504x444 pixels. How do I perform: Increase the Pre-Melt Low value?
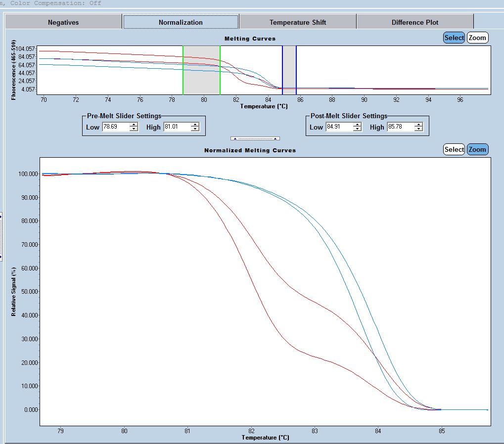(x=134, y=125)
